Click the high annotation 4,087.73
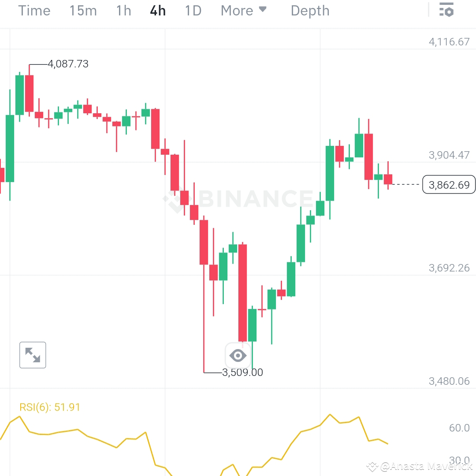 pyautogui.click(x=68, y=64)
